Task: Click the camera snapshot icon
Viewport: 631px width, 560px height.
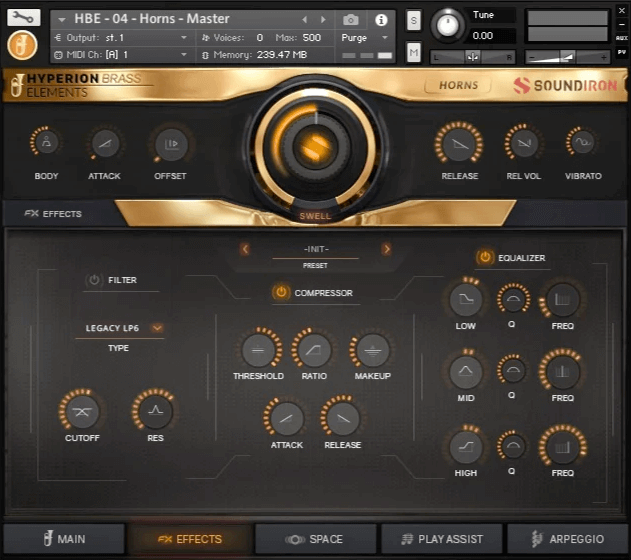Action: pos(351,19)
